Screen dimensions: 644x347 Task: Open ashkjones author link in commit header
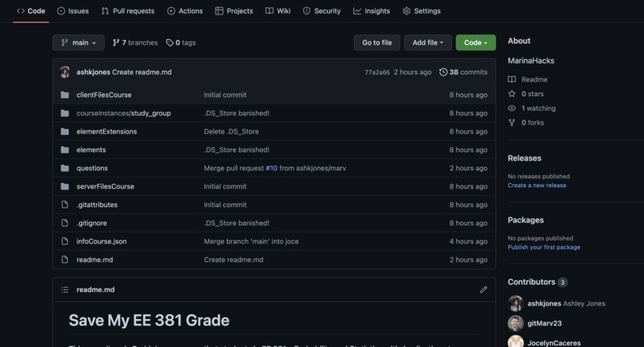pyautogui.click(x=93, y=72)
